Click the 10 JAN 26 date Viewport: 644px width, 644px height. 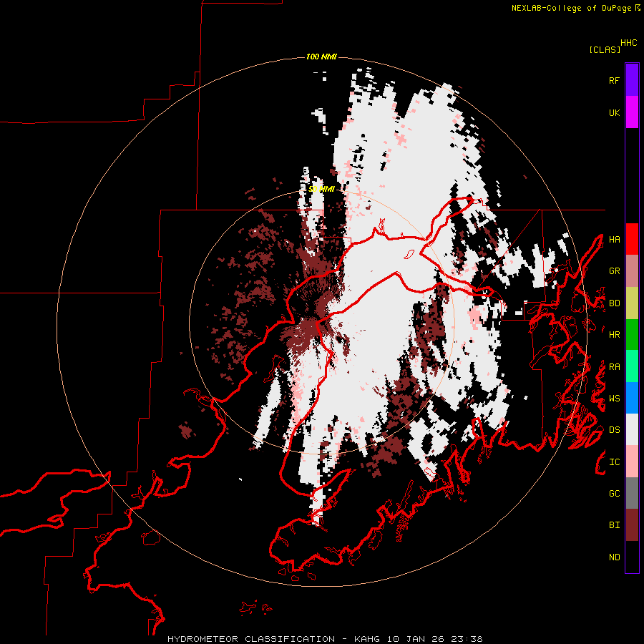415,639
